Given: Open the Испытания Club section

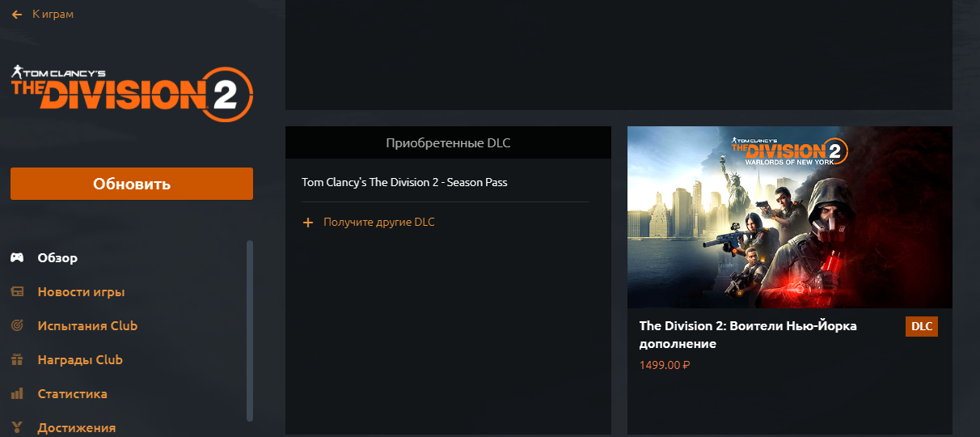Looking at the screenshot, I should click(x=87, y=326).
